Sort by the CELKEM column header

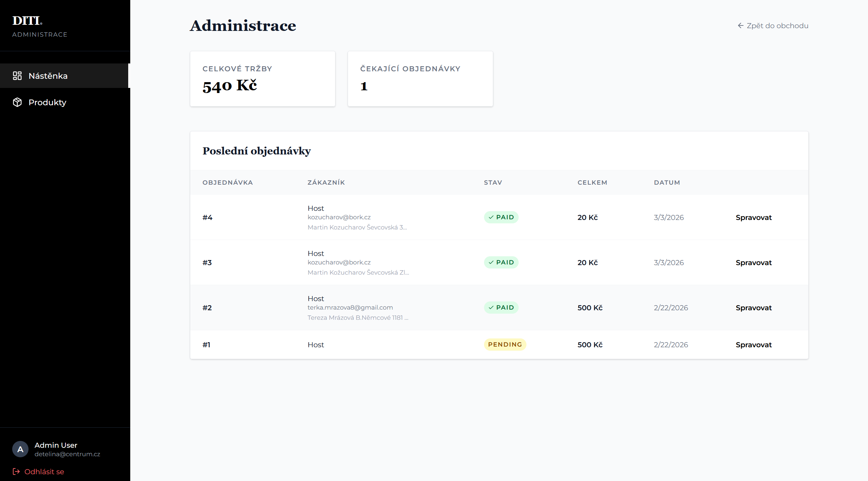(592, 182)
